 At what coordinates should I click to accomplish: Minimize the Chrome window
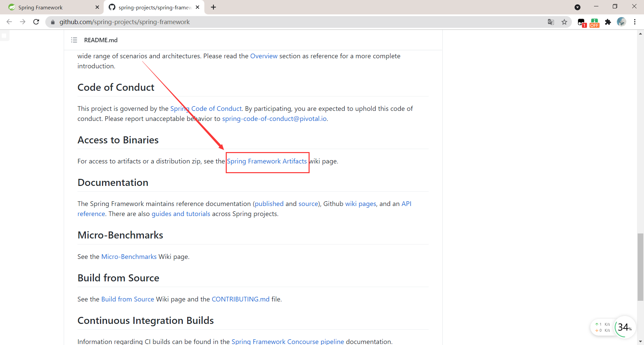tap(596, 6)
